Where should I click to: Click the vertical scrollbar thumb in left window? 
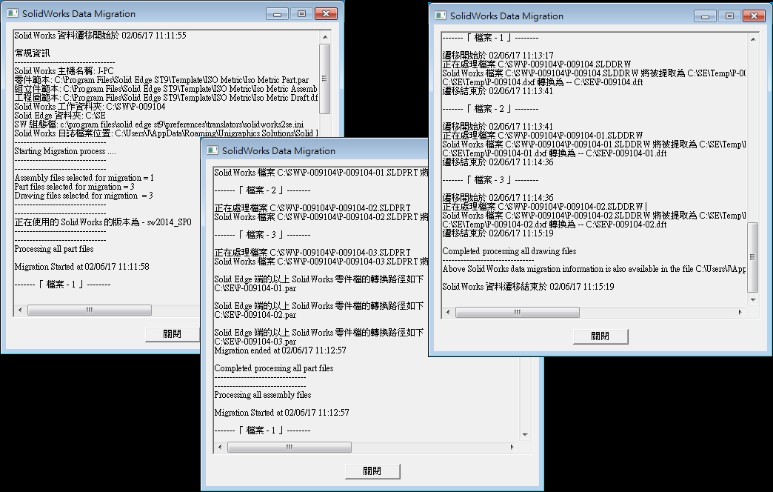pyautogui.click(x=324, y=79)
